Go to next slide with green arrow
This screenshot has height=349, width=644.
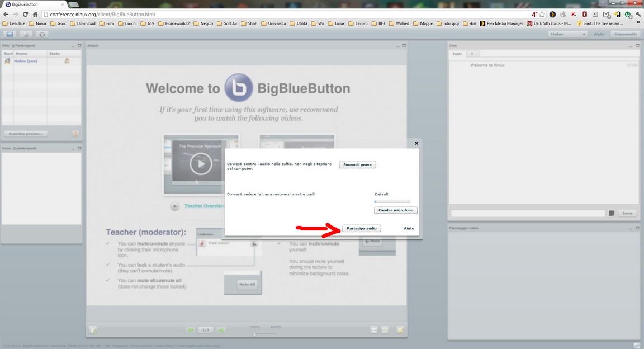pos(221,330)
